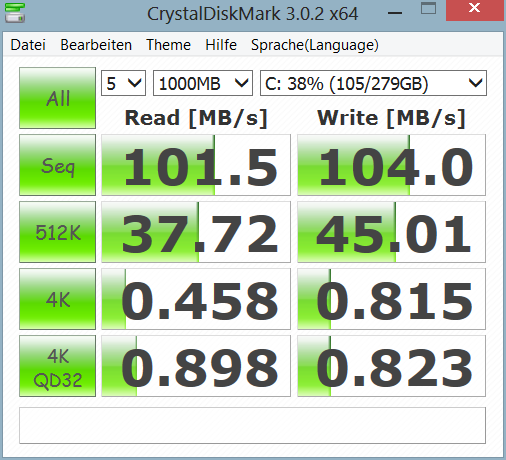This screenshot has width=506, height=460.
Task: Start the 512K random test
Action: [x=57, y=232]
